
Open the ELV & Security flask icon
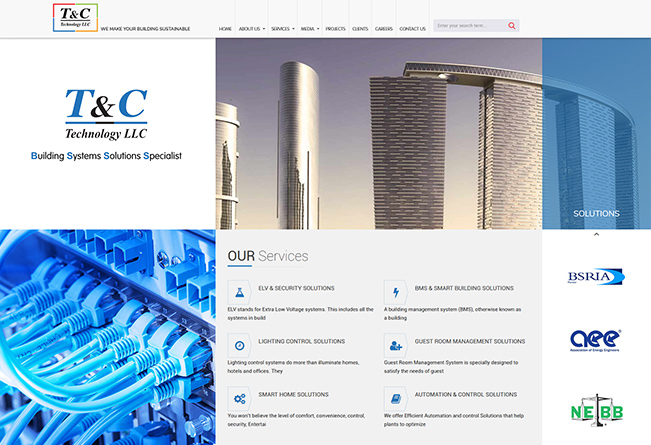pos(239,292)
